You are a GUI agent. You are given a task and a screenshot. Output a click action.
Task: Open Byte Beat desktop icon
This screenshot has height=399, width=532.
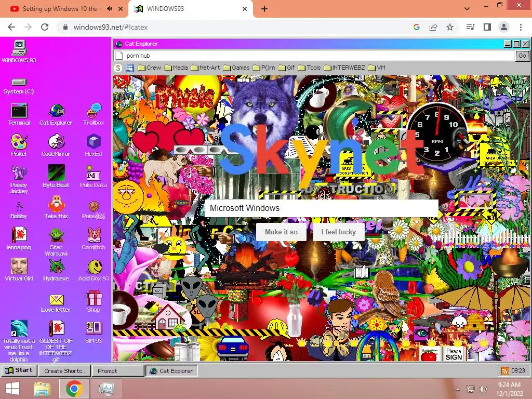(x=56, y=177)
